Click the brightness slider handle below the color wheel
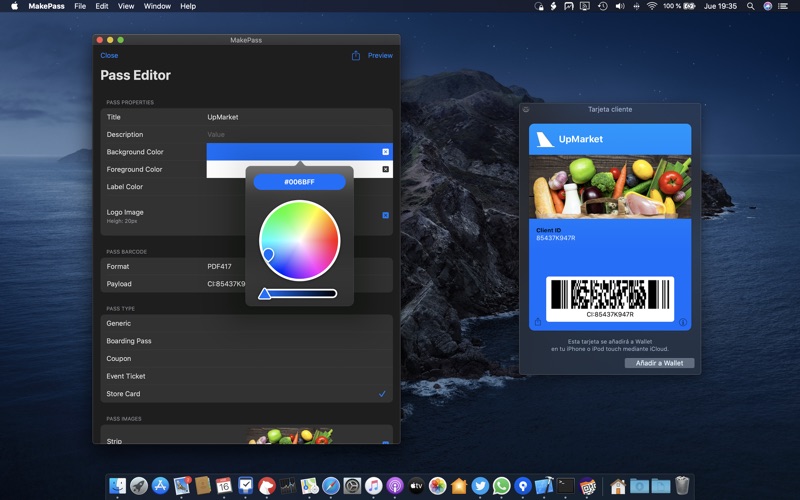This screenshot has height=500, width=800. pos(264,293)
